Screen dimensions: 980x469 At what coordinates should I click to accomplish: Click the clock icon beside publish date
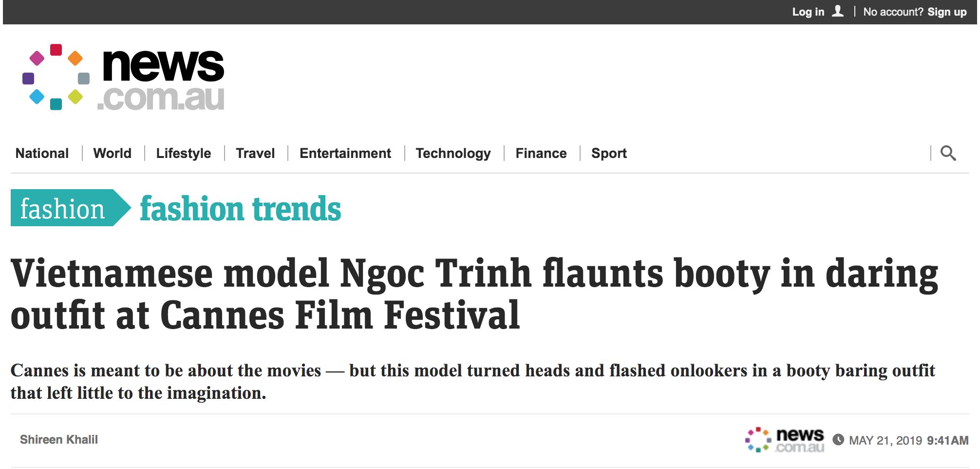[838, 440]
